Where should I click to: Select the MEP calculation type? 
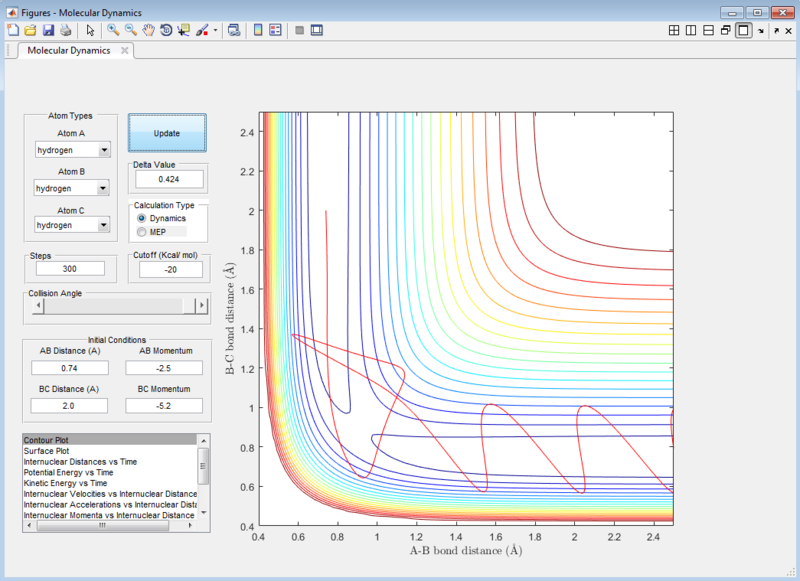click(x=142, y=231)
